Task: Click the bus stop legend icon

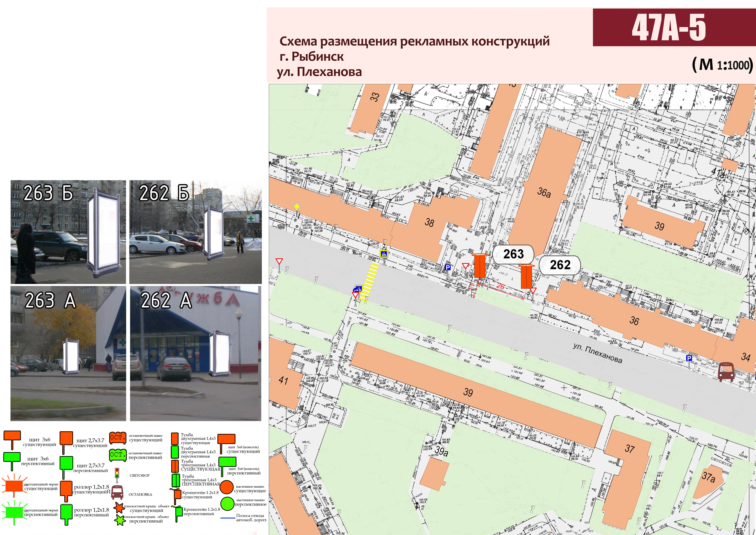Action: 117,492
